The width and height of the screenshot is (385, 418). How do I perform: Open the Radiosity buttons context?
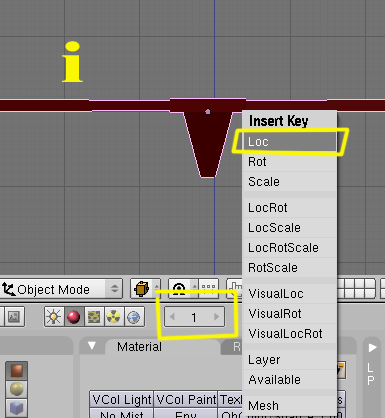pyautogui.click(x=114, y=317)
